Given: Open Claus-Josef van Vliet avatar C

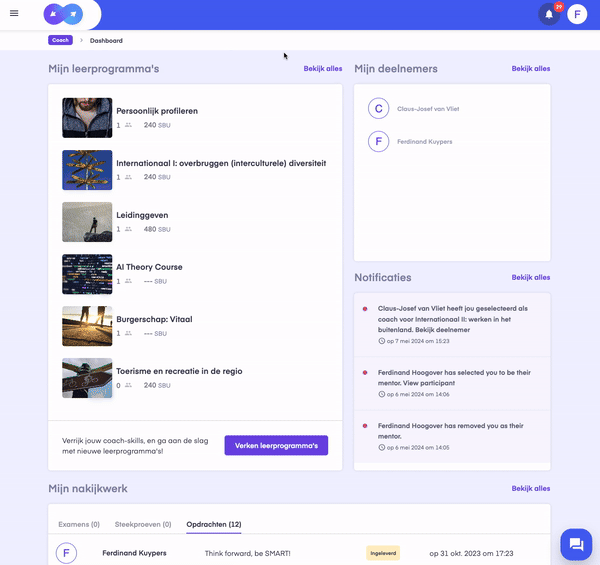Looking at the screenshot, I should pyautogui.click(x=378, y=109).
